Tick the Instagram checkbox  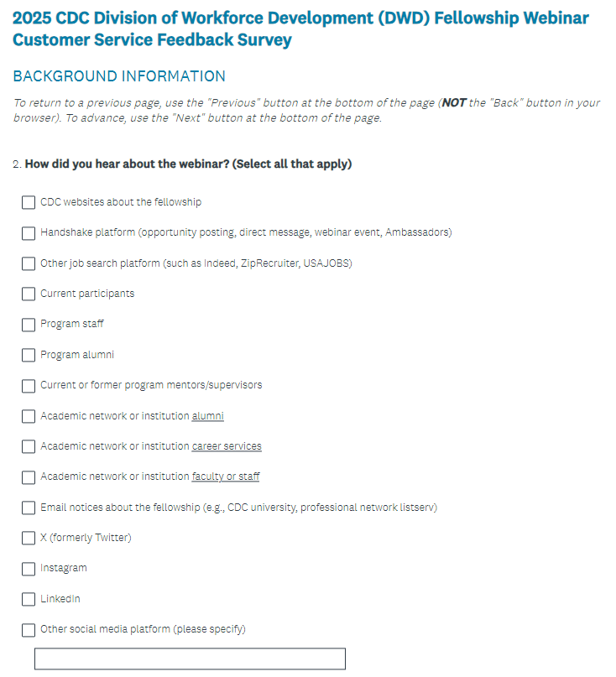(x=29, y=568)
